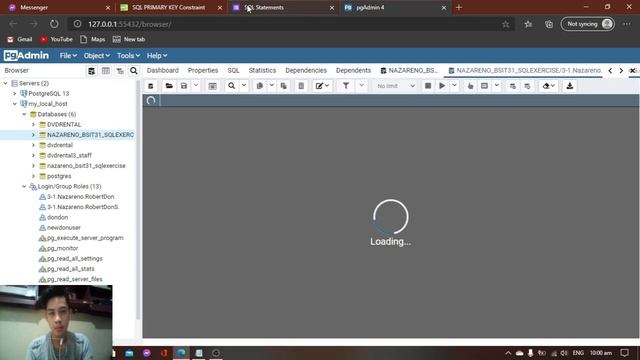Open the Help menu in pgAdmin
Image resolution: width=640 pixels, height=360 pixels.
157,56
